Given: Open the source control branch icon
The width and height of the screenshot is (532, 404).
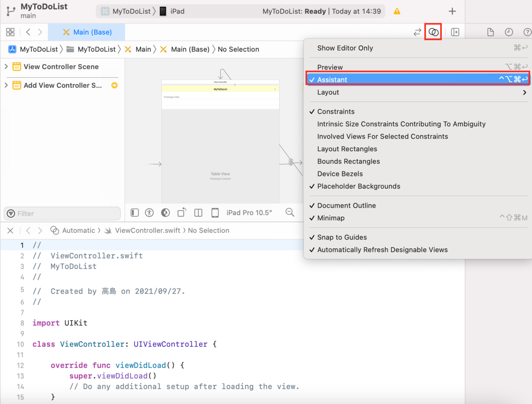Looking at the screenshot, I should click(10, 11).
